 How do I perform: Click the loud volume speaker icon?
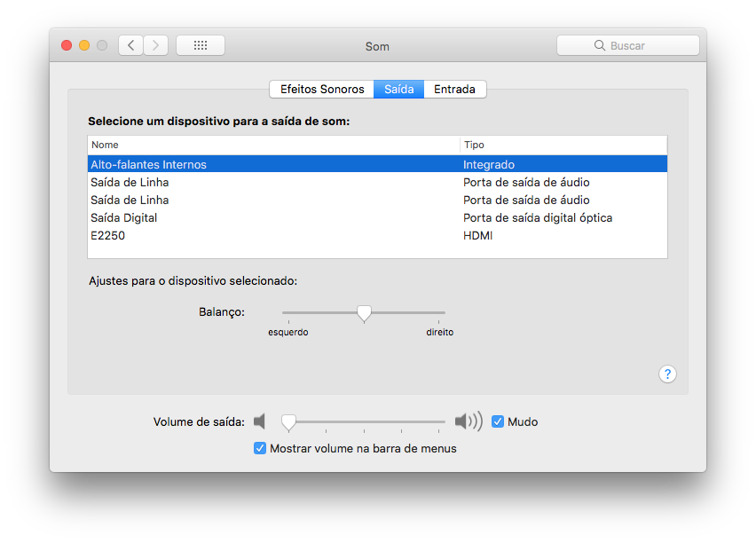[469, 421]
